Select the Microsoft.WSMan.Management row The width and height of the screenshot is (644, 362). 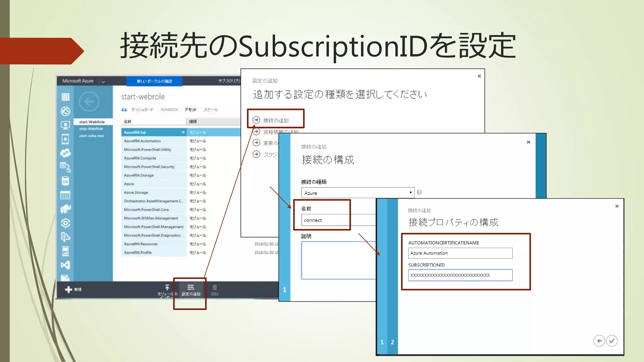point(181,218)
